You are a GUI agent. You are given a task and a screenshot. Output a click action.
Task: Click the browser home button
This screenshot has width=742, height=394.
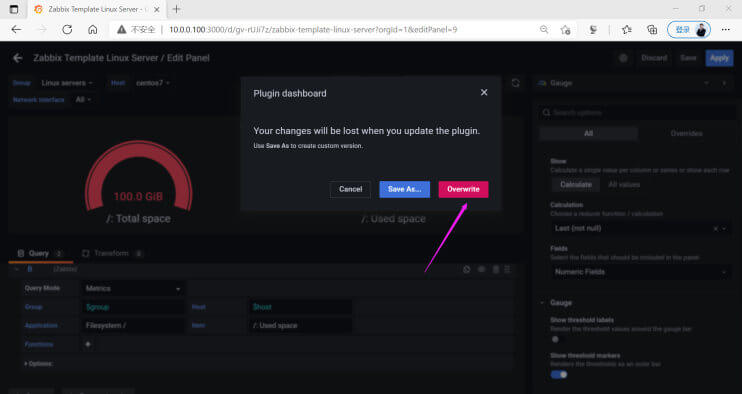coord(93,29)
